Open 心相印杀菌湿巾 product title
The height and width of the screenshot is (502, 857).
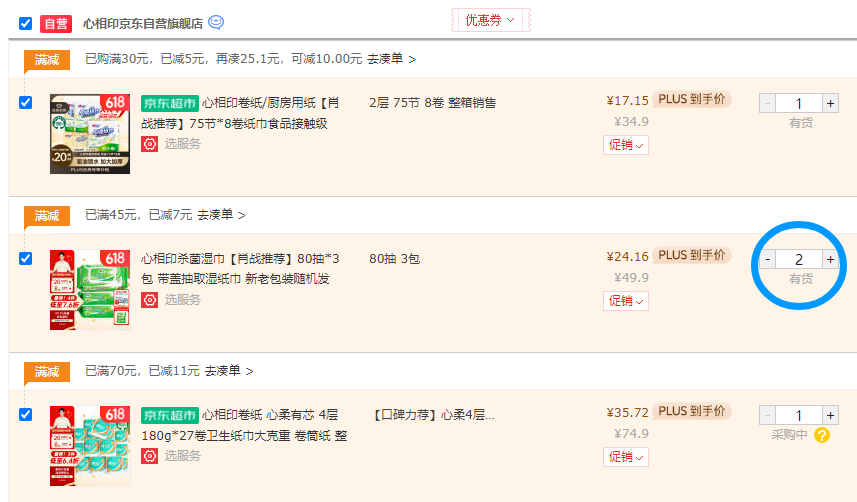(x=240, y=268)
